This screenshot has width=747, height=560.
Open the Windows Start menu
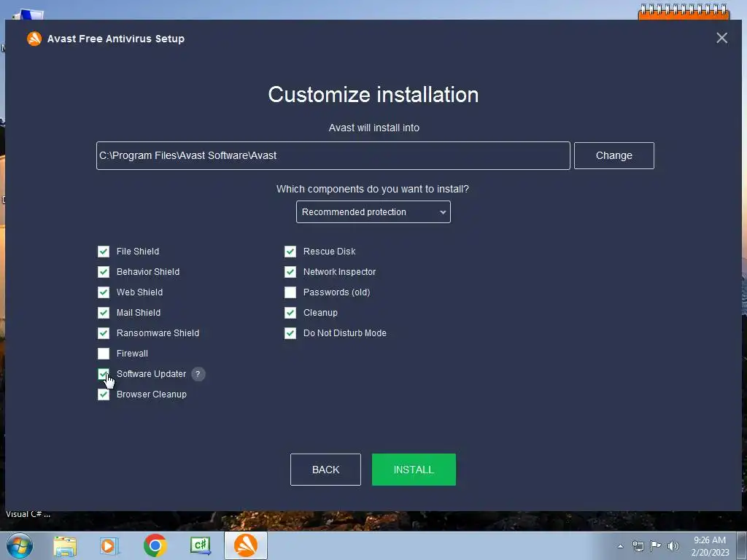coord(20,545)
